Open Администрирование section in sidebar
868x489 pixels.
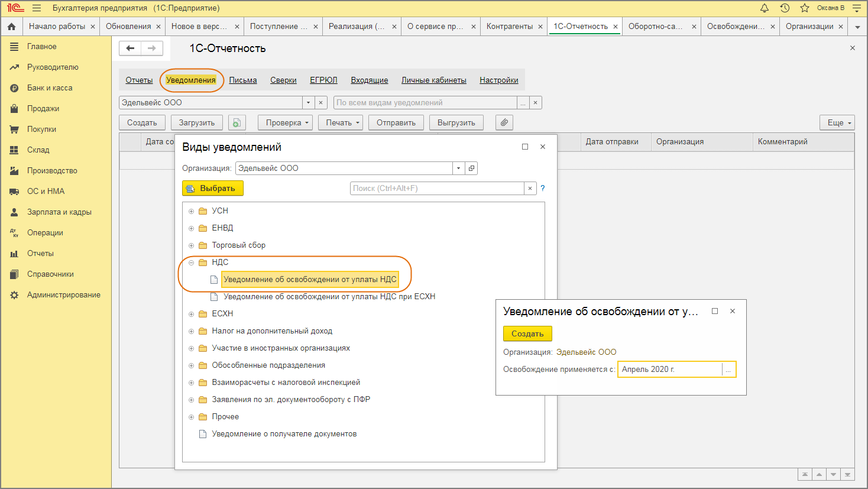[64, 294]
